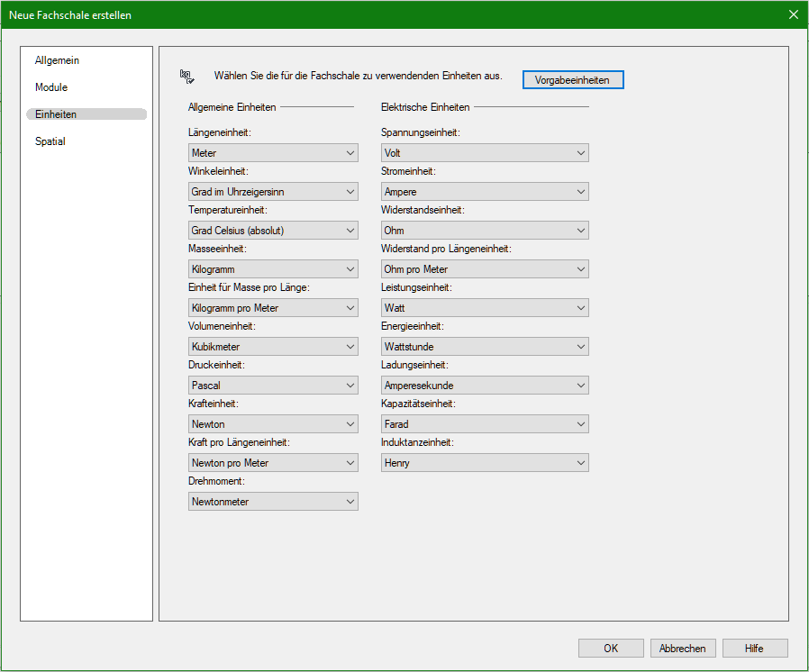Open the Leistungseinheit dropdown showing Watt
Screen dimensions: 809x672
tap(485, 307)
